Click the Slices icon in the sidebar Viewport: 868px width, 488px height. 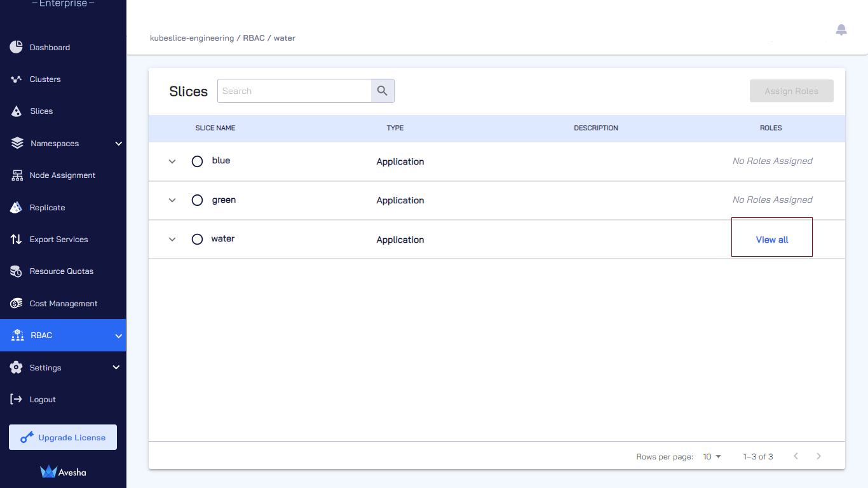(17, 111)
